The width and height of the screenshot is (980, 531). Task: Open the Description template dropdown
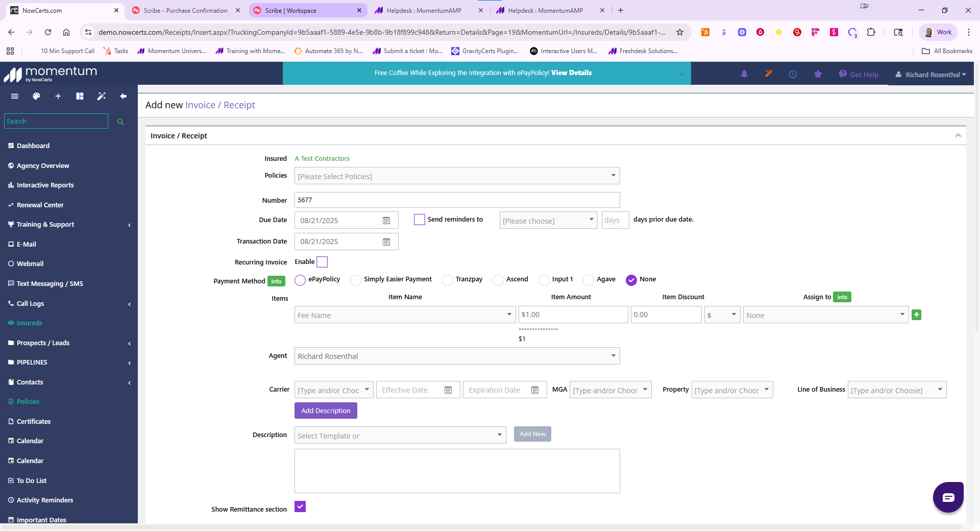400,435
